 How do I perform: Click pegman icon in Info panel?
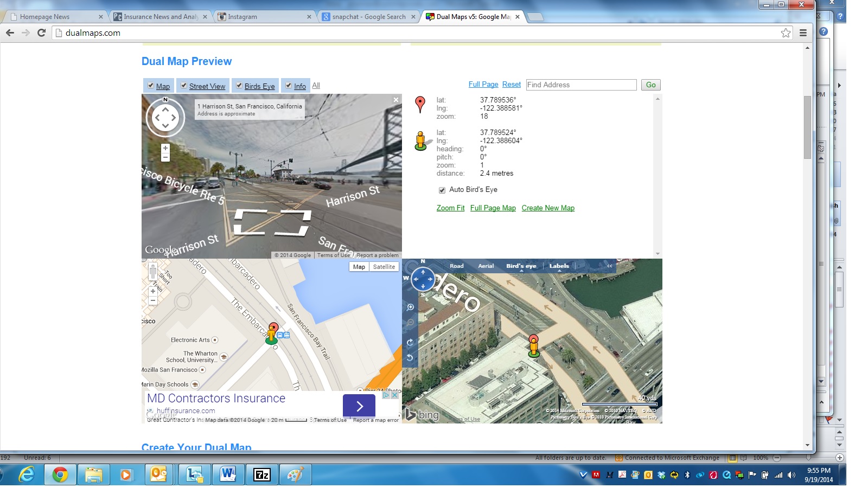pyautogui.click(x=421, y=141)
